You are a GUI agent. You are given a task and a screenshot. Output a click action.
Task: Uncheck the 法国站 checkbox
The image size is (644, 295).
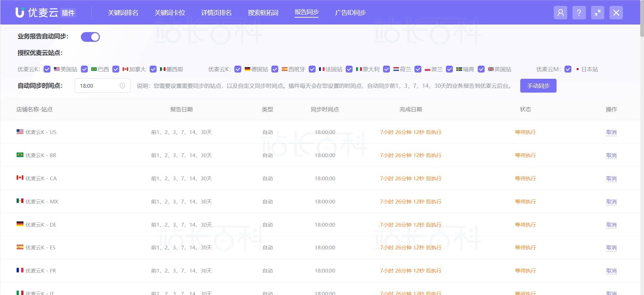click(x=312, y=69)
